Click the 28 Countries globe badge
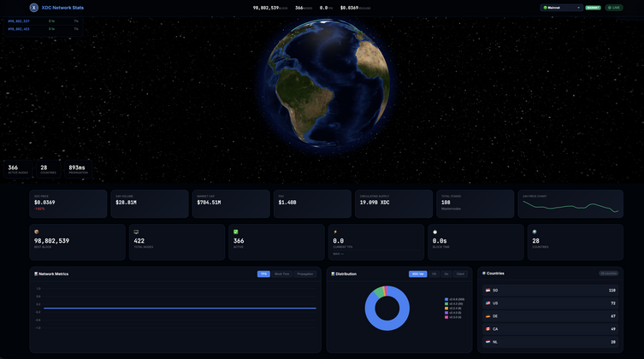Viewport: 644px width, 359px height. click(49, 169)
